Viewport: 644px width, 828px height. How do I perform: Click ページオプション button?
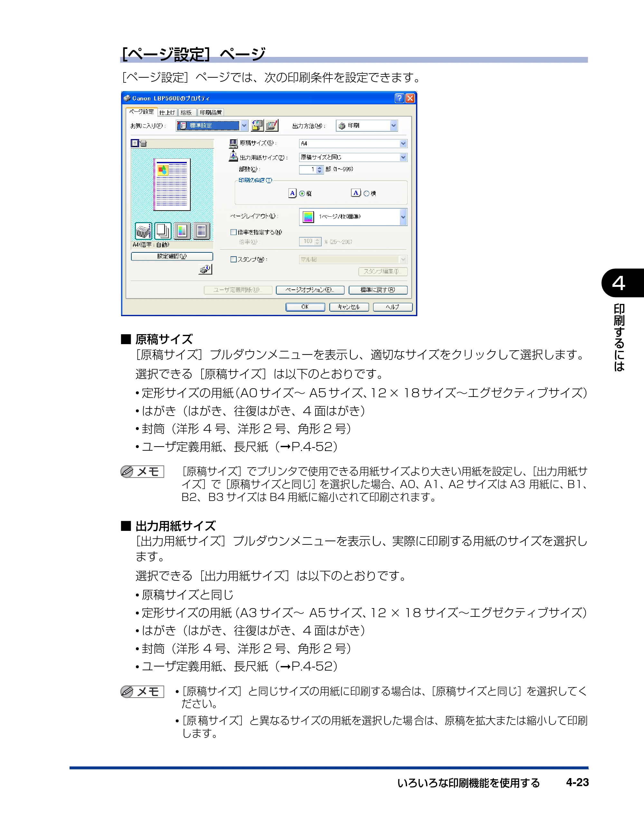pyautogui.click(x=310, y=290)
